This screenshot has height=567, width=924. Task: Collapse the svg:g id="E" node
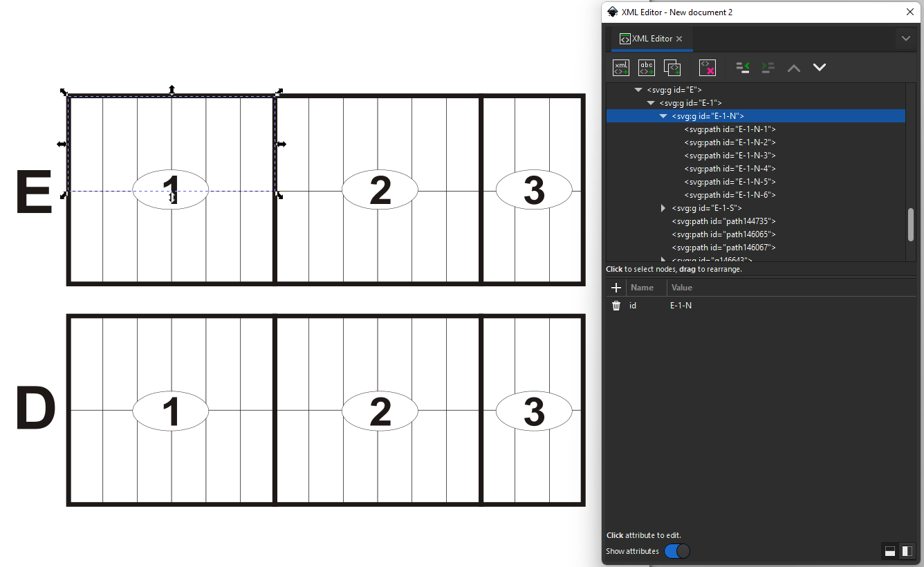pos(638,89)
